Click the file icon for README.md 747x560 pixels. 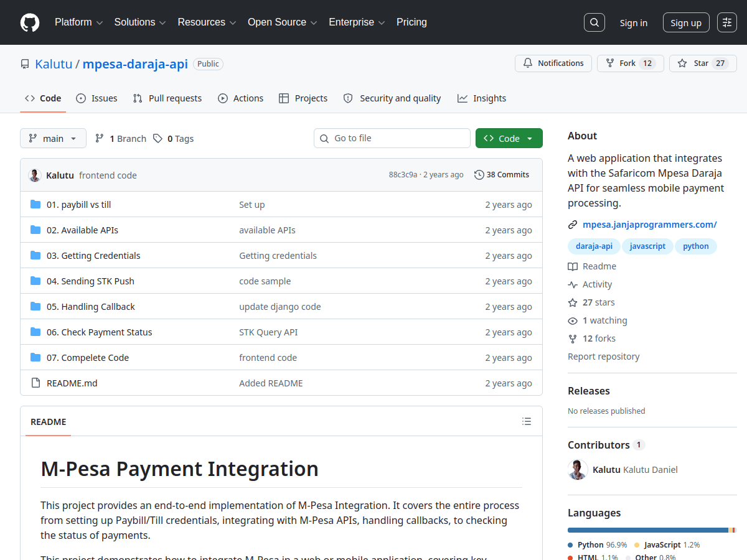click(35, 383)
